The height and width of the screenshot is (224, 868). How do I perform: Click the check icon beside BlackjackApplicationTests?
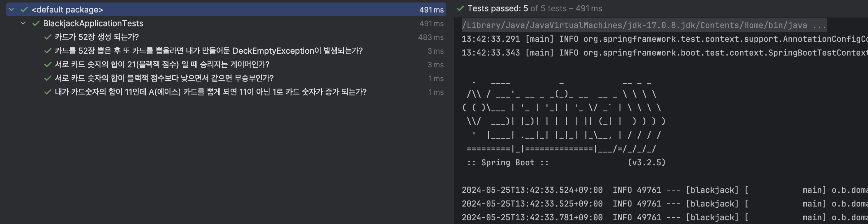click(35, 24)
